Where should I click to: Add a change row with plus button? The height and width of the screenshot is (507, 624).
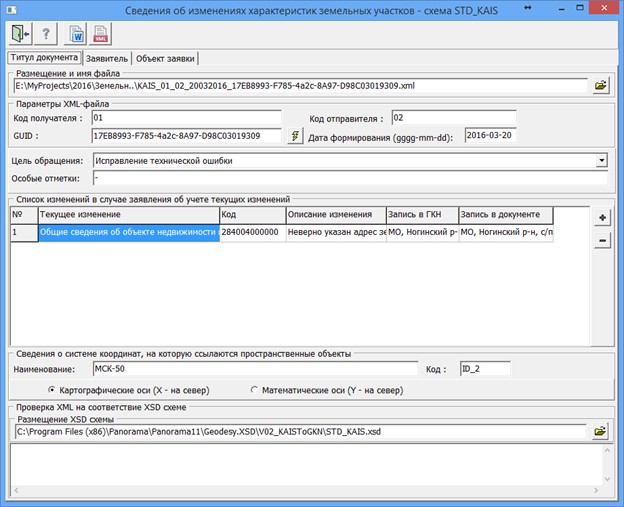[602, 218]
